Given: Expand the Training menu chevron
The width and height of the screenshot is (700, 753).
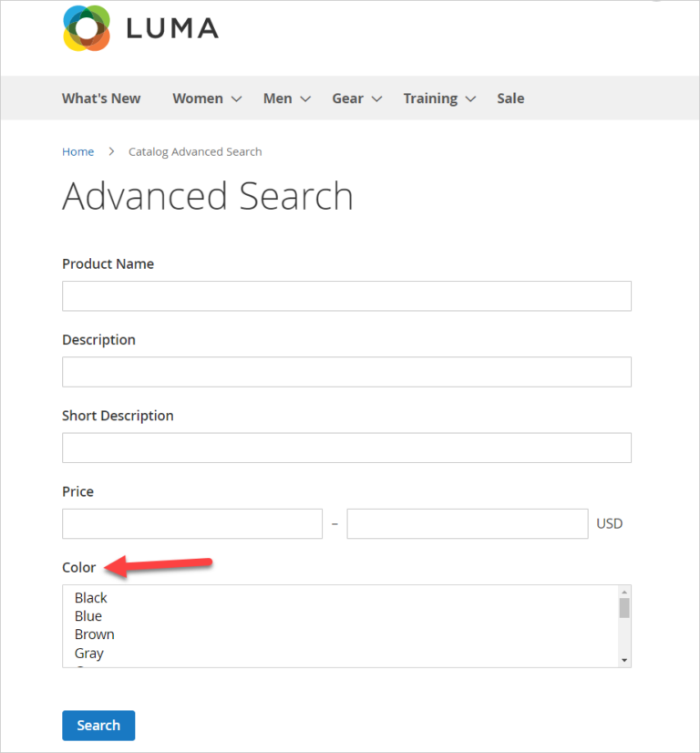Looking at the screenshot, I should pos(470,98).
